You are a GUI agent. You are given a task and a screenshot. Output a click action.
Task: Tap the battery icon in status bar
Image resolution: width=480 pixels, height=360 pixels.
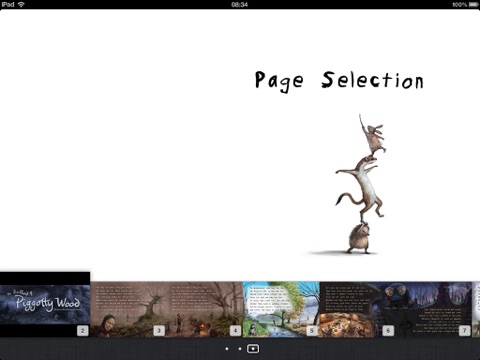(x=474, y=4)
